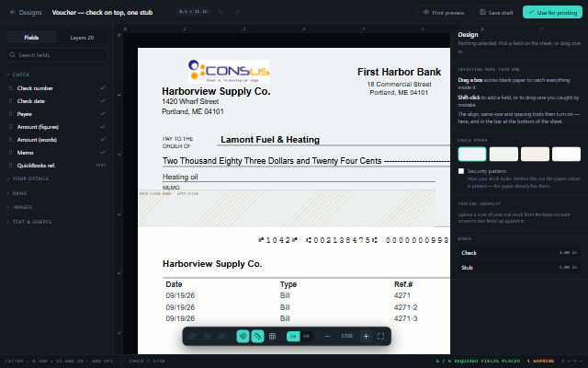The width and height of the screenshot is (588, 368).
Task: Click the align middles tool
Action: coord(208,336)
